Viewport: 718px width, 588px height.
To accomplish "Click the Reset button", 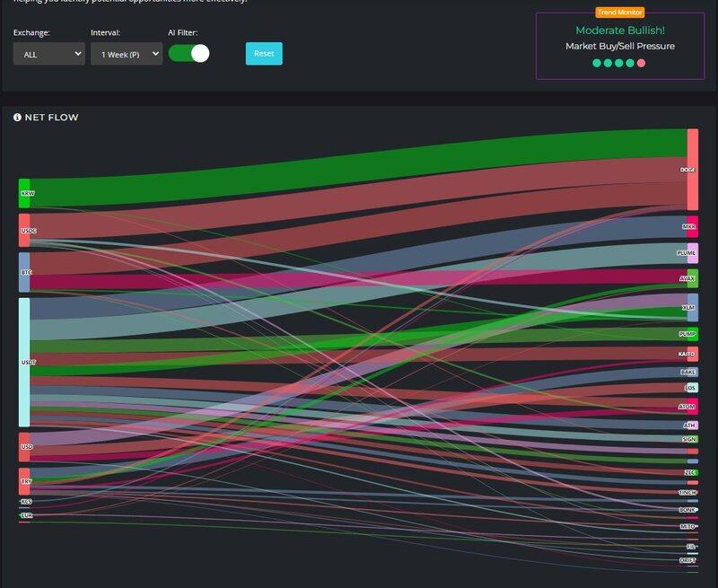I will (264, 54).
